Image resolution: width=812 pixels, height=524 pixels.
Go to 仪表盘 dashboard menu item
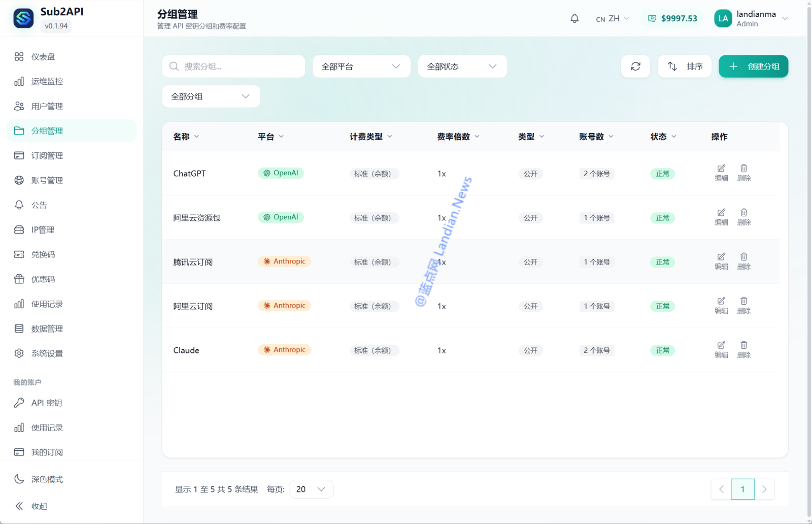(x=43, y=57)
